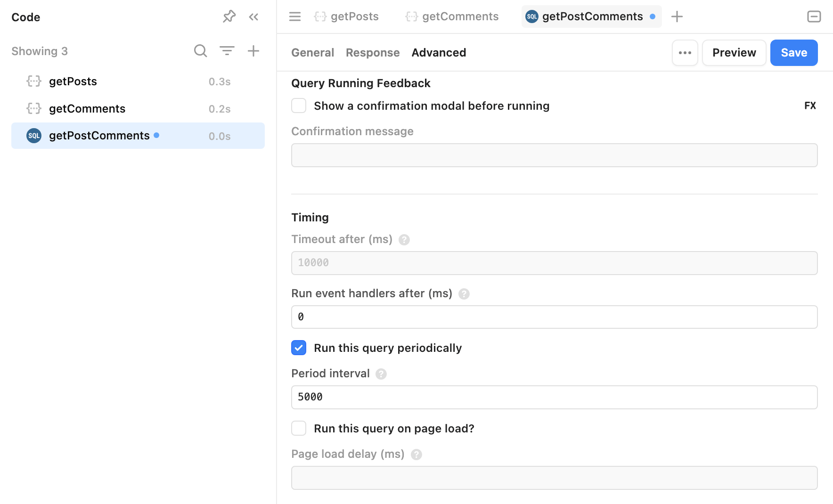Show help for Period interval
Viewport: 833px width, 504px height.
coord(381,374)
